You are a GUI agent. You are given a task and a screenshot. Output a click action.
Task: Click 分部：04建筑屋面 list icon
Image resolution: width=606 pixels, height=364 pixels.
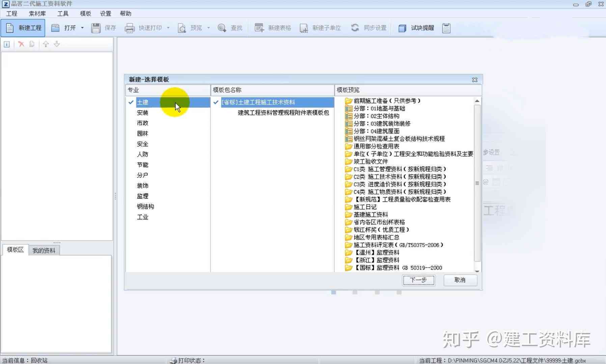click(x=349, y=131)
